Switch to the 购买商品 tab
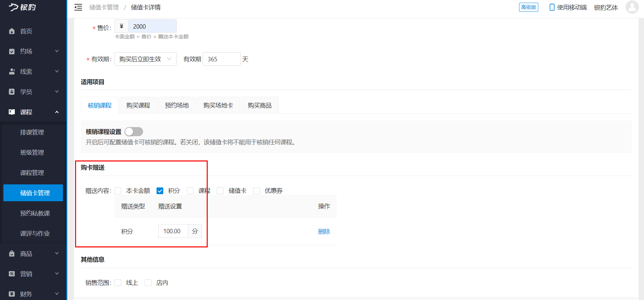 [260, 106]
